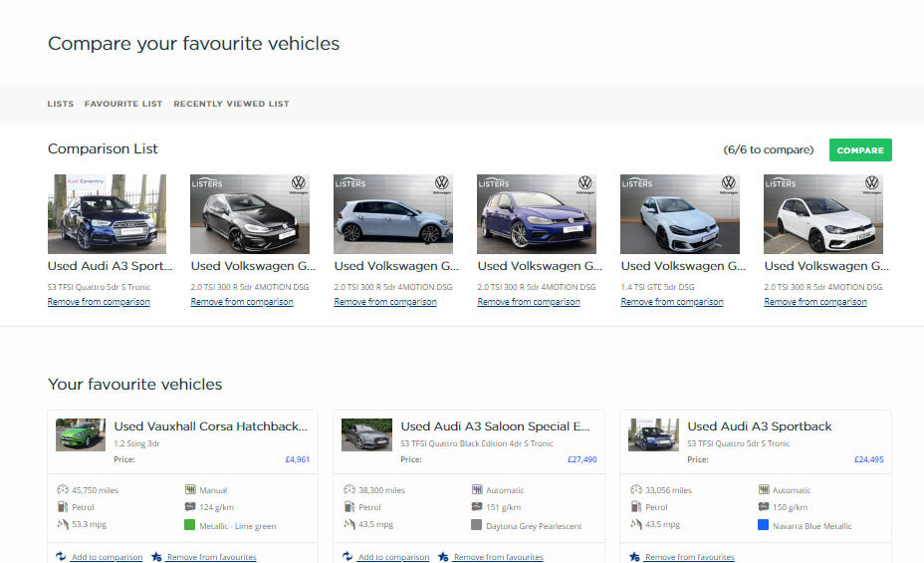924x563 pixels.
Task: Remove the Audi A3 Sportback from favourites
Action: tap(689, 557)
